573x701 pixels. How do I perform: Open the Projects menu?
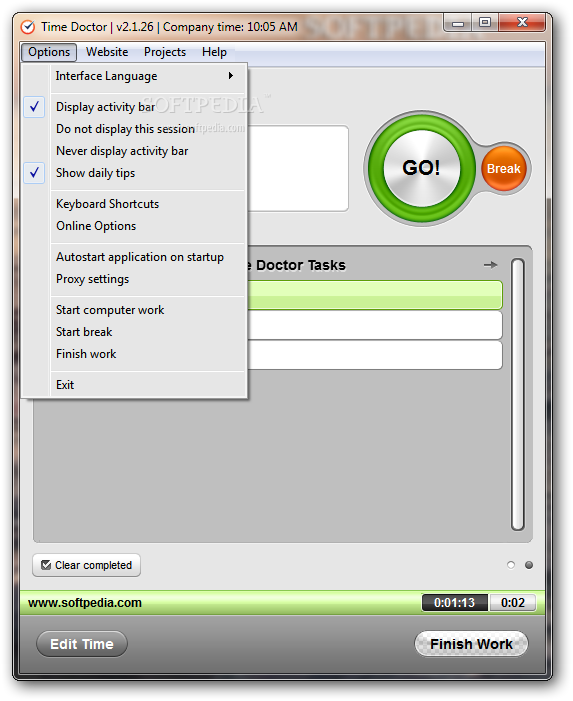click(165, 52)
